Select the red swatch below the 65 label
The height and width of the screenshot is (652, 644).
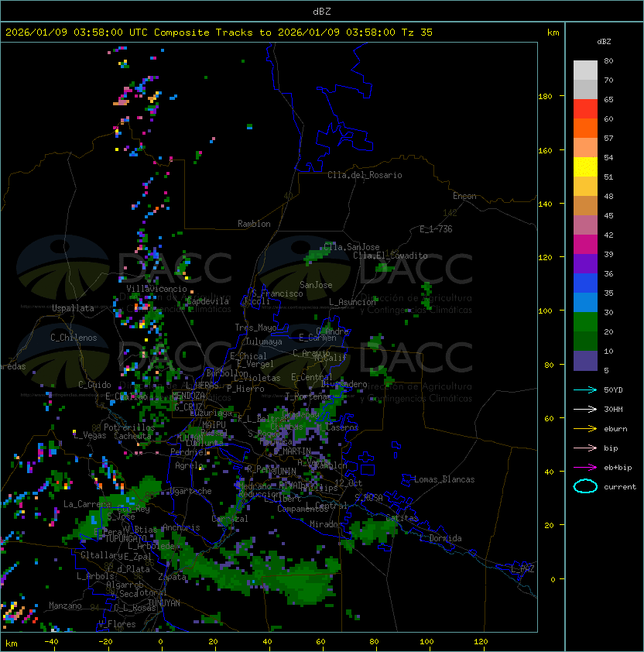tap(585, 109)
